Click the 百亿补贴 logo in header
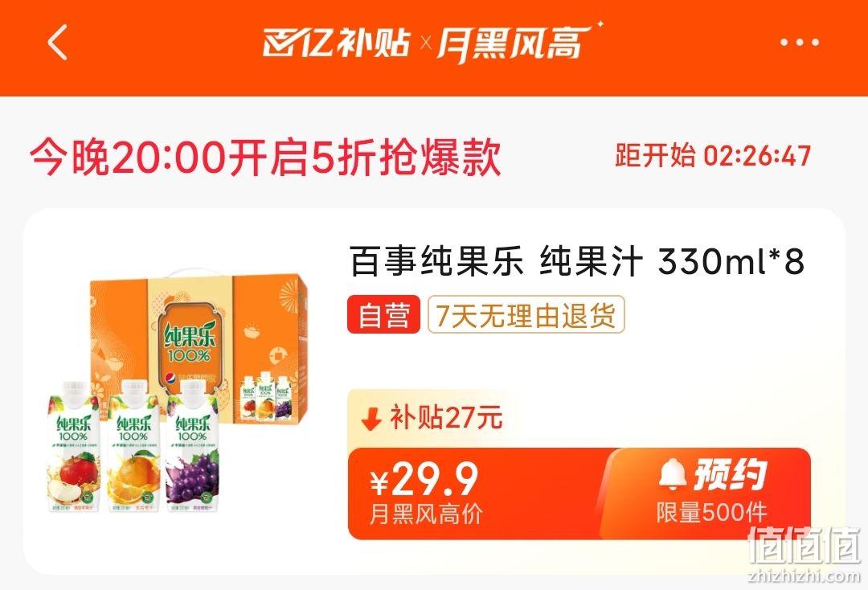The height and width of the screenshot is (590, 868). click(x=337, y=43)
